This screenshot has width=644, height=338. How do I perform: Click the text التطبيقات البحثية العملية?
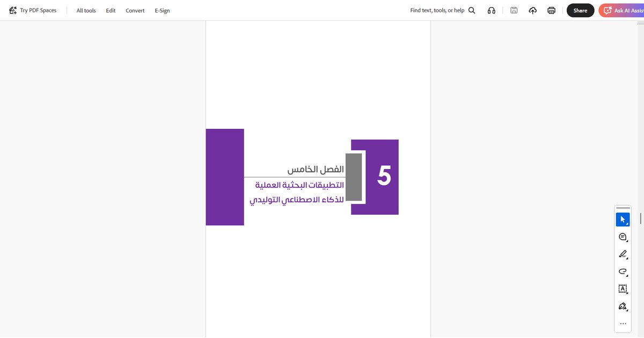[x=299, y=186]
